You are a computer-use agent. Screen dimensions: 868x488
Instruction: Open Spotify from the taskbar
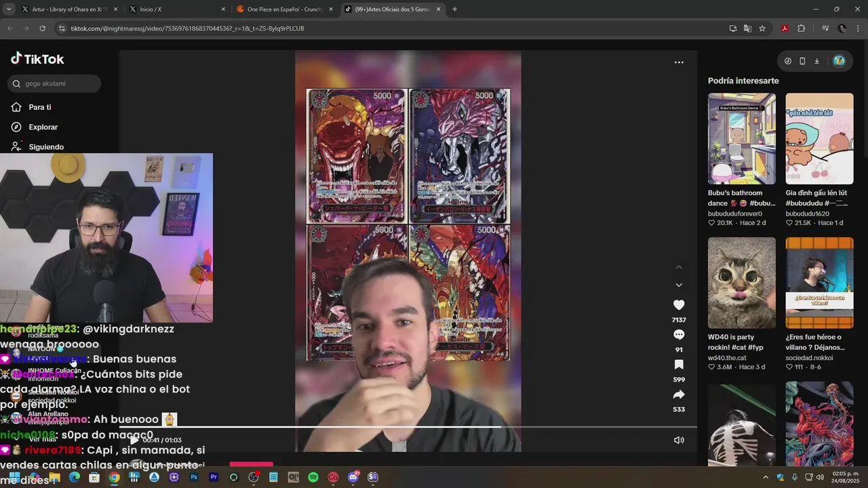(313, 477)
